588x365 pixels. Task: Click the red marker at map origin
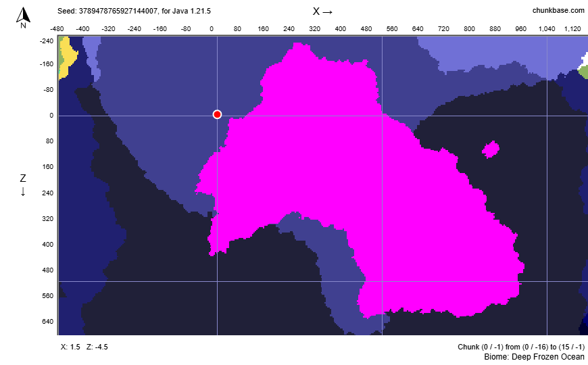pos(217,114)
